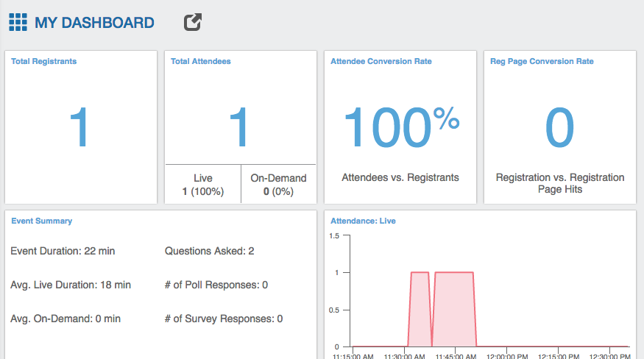
Task: Click the wider shaded attendance peak in chart
Action: [x=454, y=309]
